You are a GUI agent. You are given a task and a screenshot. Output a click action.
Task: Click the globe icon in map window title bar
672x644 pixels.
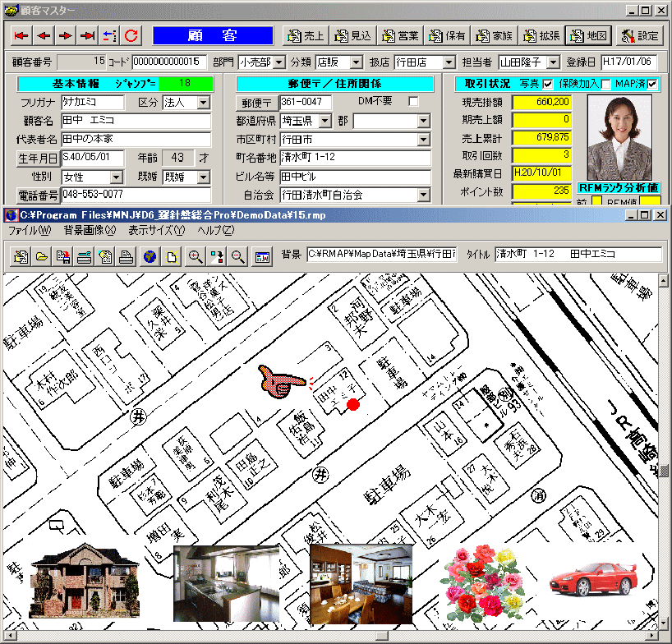click(x=12, y=215)
